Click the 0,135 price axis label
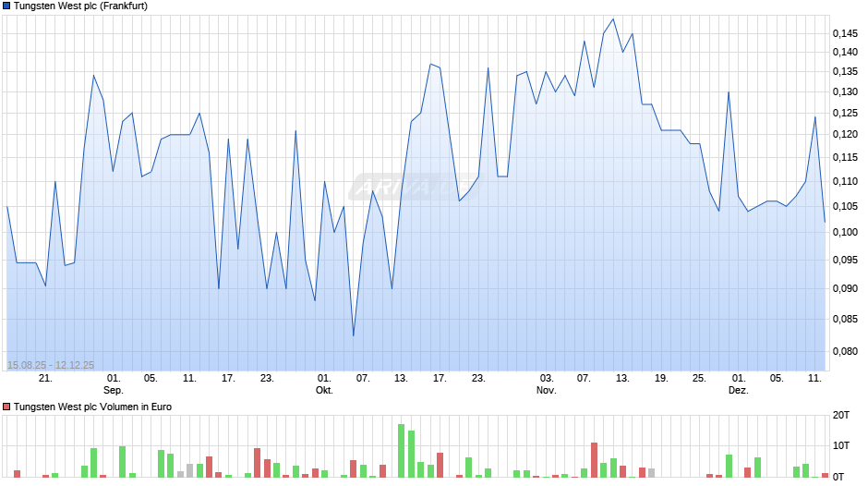 (x=845, y=71)
